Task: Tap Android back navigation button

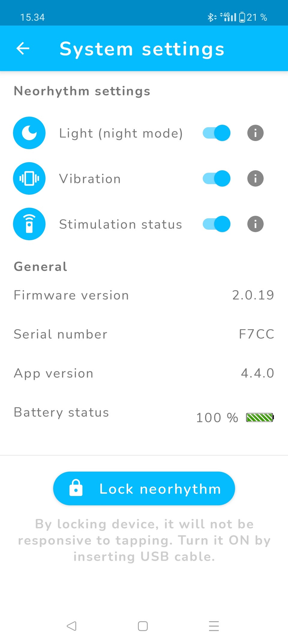Action: pos(71,626)
